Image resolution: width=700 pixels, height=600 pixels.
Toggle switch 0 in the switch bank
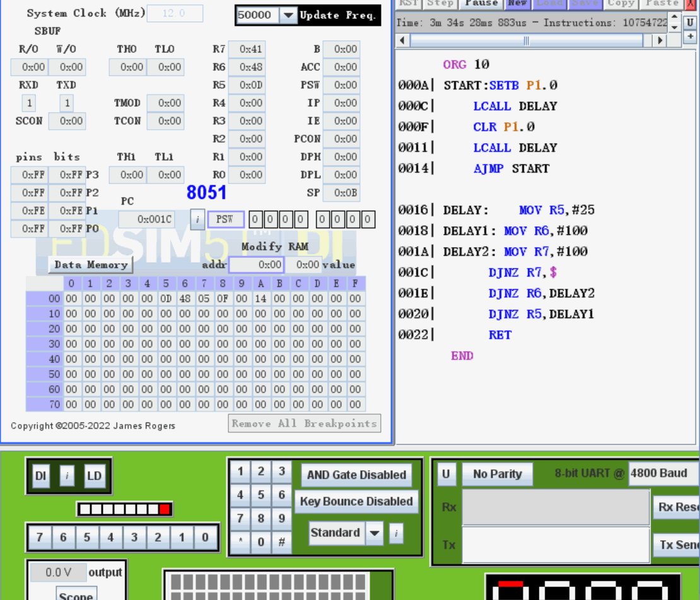205,538
